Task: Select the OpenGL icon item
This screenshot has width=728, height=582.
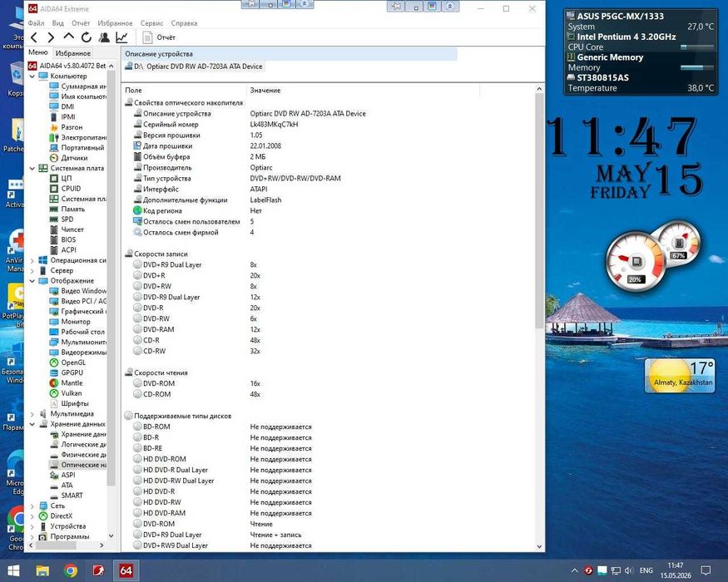Action: click(x=54, y=363)
